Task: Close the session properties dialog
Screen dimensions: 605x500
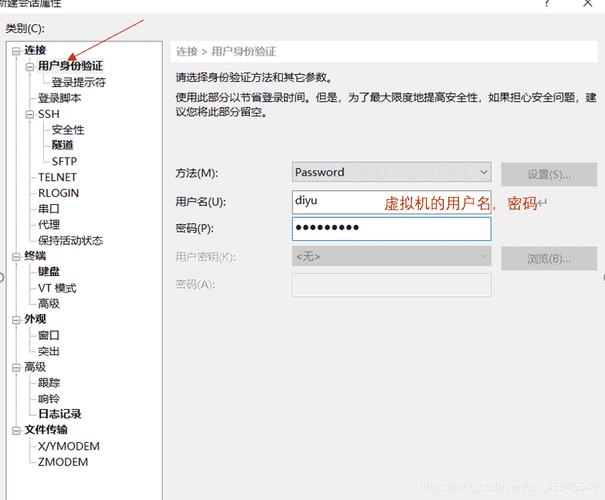Action: 587,3
